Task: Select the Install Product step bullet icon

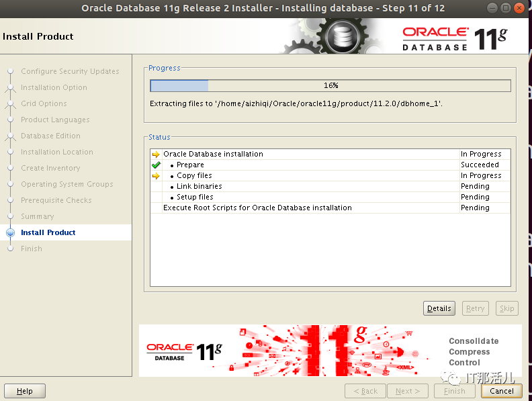Action: pos(11,232)
